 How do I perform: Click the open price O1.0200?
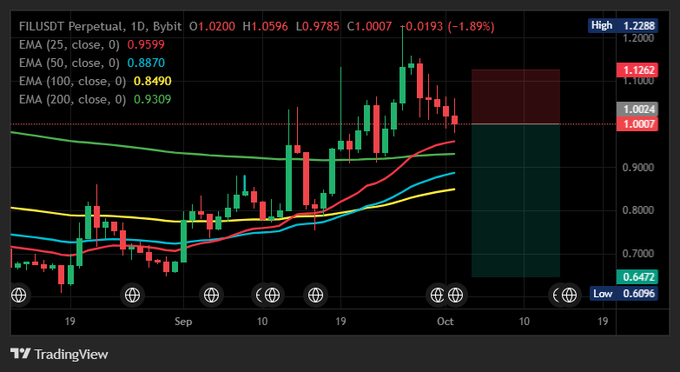pyautogui.click(x=212, y=26)
